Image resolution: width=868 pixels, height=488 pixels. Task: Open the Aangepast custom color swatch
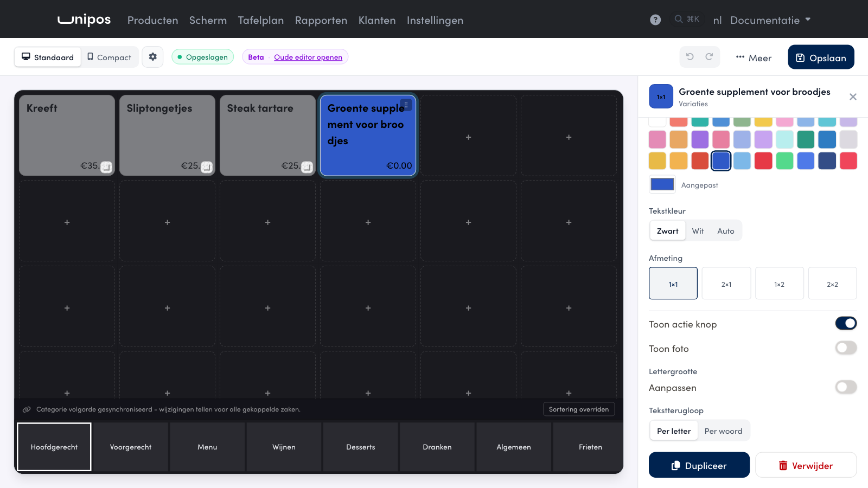[662, 185]
